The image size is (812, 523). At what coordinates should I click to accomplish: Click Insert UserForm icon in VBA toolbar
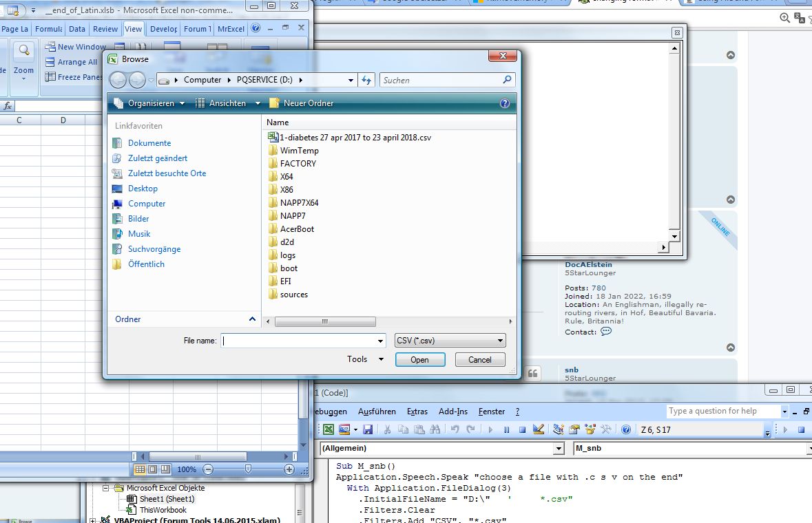point(344,429)
